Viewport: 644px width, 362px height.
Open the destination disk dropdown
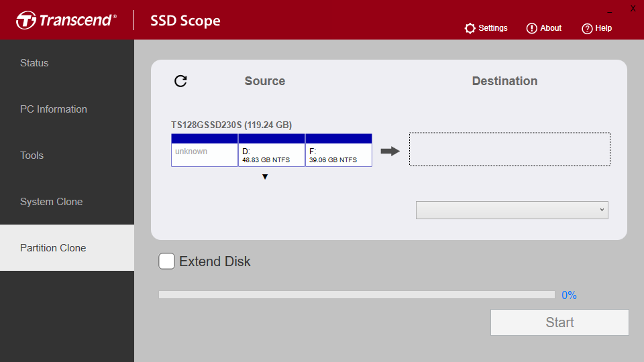512,210
